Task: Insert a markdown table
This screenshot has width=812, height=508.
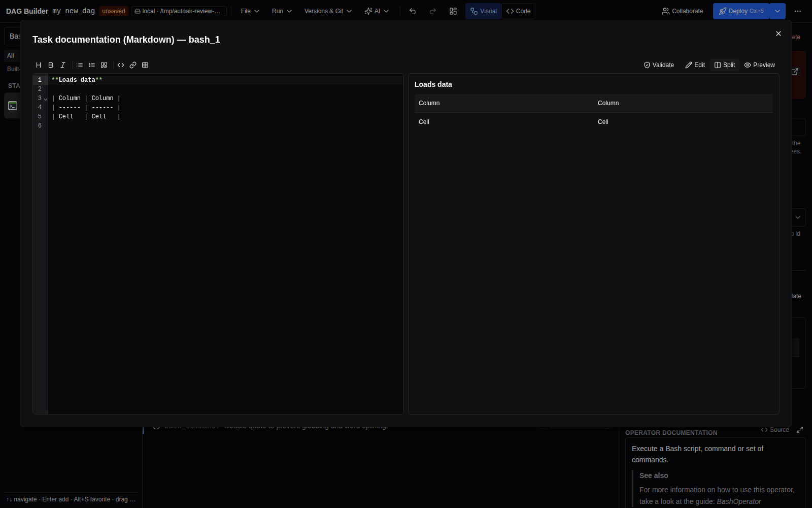Action: pyautogui.click(x=145, y=65)
